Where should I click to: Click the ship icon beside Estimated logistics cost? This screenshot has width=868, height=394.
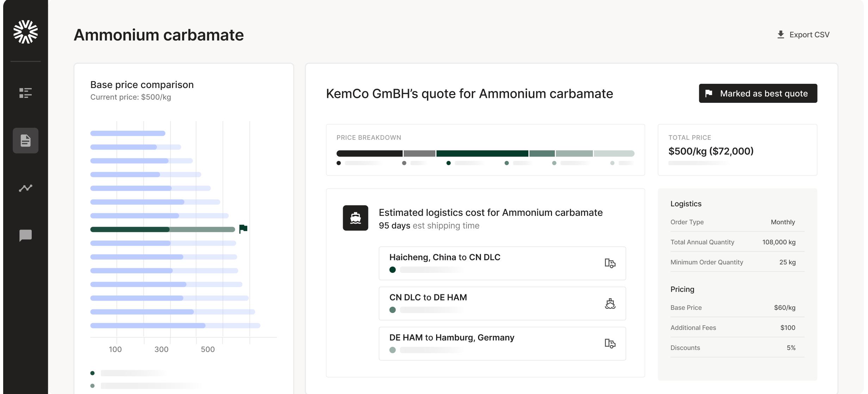coord(355,218)
